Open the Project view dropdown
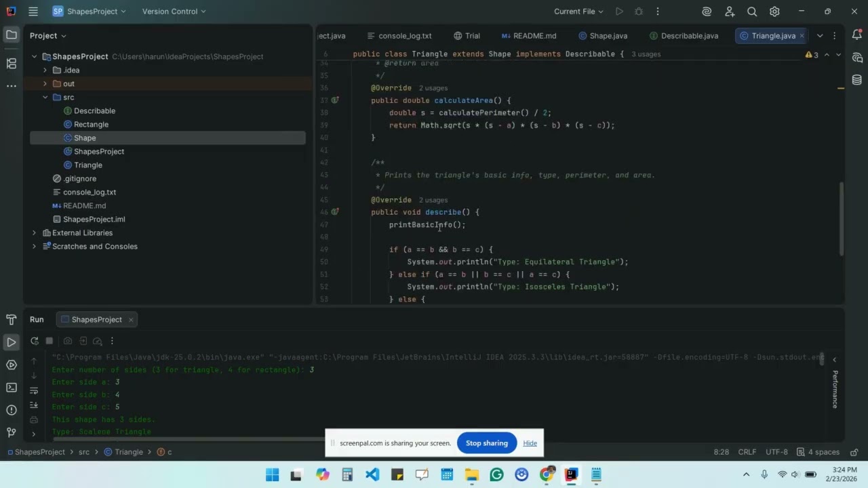The width and height of the screenshot is (868, 488). 48,35
